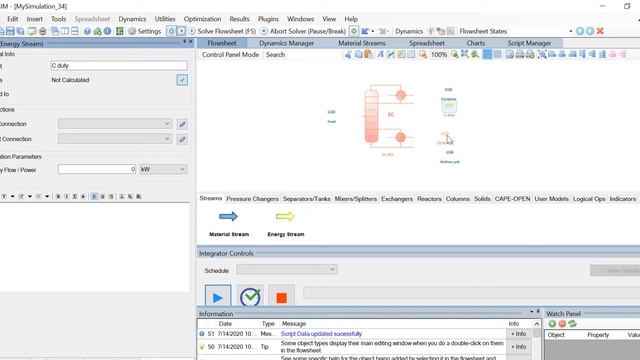This screenshot has height=360, width=640.
Task: Click the Information list scroll-up arrow
Action: click(x=537, y=324)
